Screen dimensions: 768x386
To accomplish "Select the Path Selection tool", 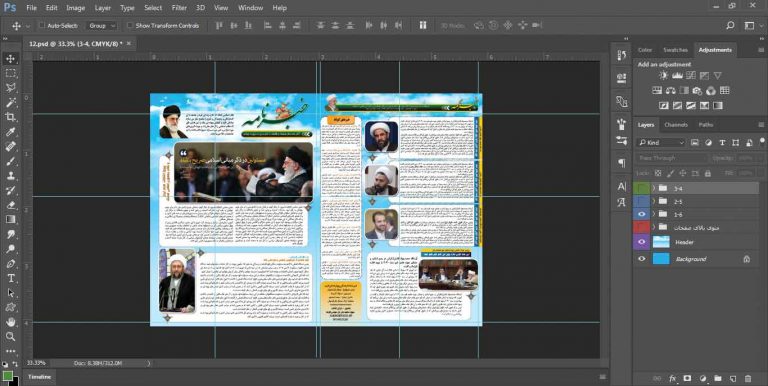I will [10, 293].
